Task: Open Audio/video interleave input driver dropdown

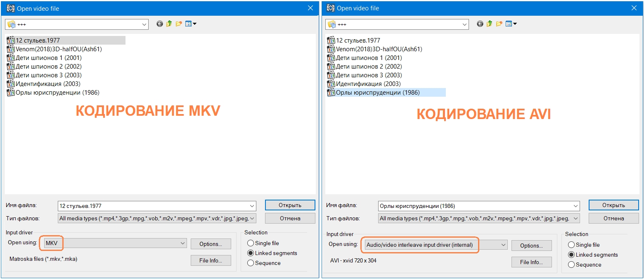Action: click(503, 245)
